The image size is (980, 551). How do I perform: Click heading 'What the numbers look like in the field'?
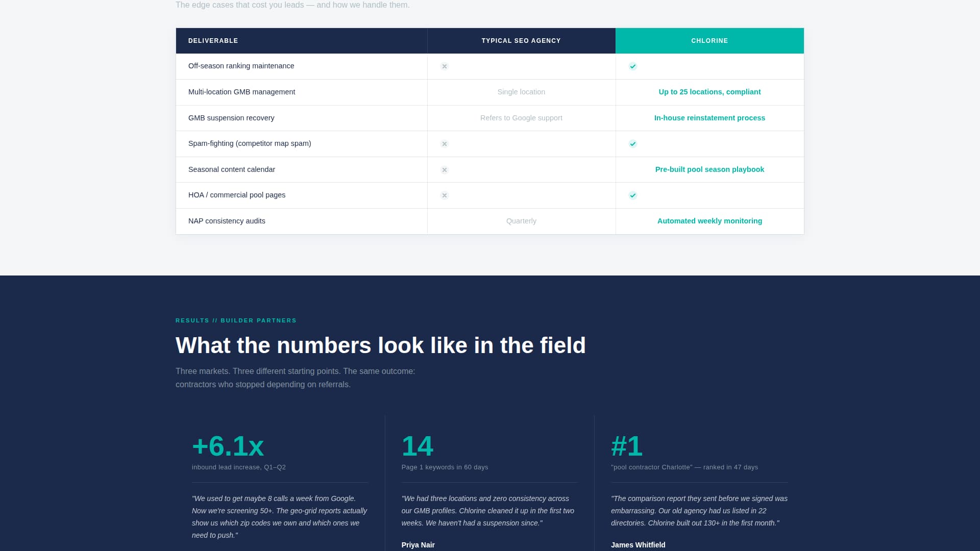[x=381, y=345]
